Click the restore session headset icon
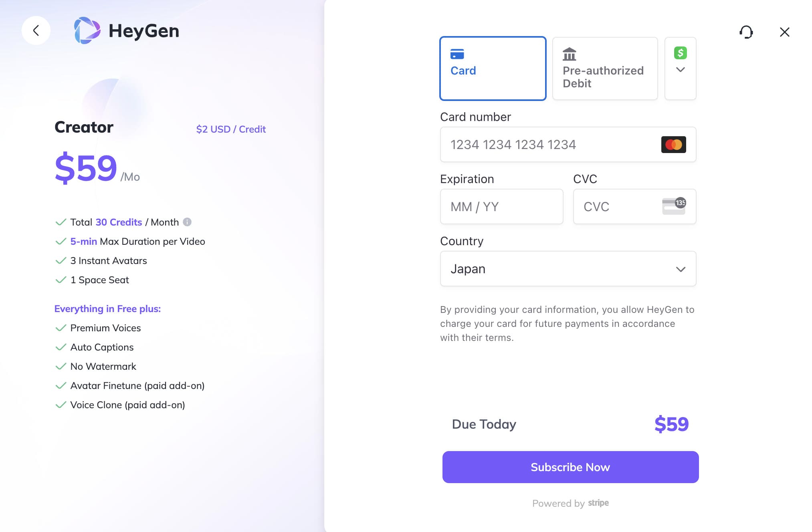The height and width of the screenshot is (532, 812). (747, 32)
